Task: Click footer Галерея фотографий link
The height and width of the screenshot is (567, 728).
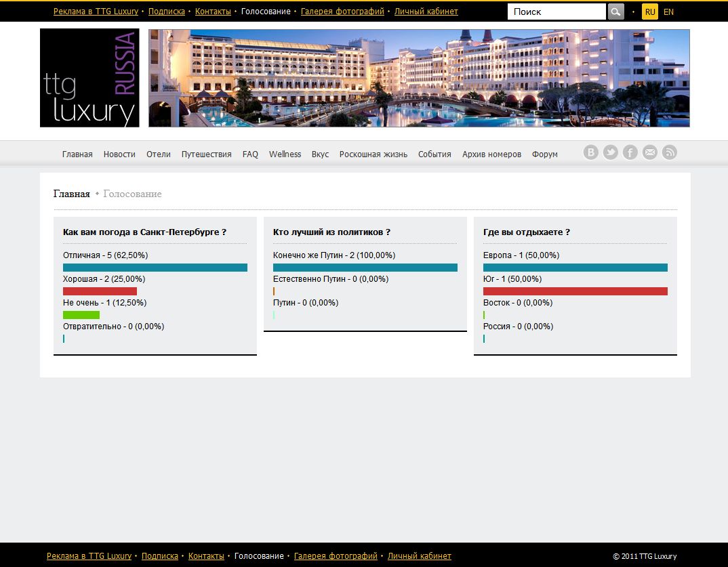Action: pyautogui.click(x=336, y=556)
